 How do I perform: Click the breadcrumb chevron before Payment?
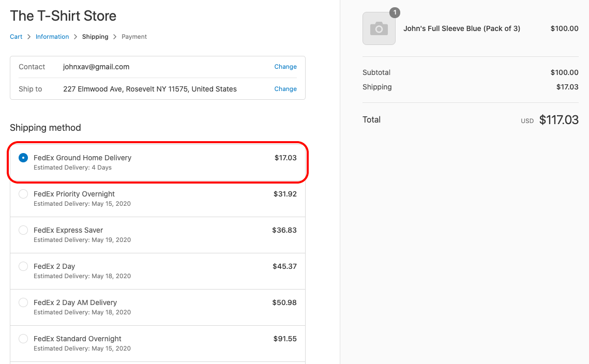coord(115,36)
